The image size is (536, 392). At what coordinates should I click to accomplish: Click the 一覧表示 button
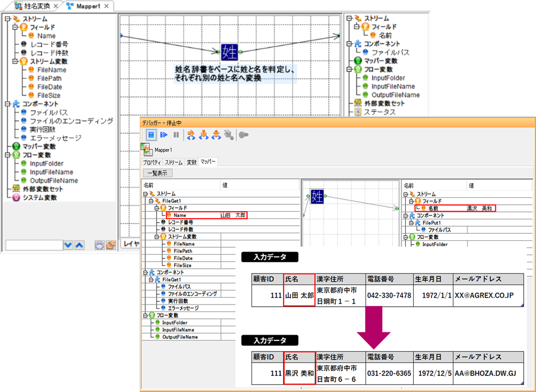tap(158, 173)
